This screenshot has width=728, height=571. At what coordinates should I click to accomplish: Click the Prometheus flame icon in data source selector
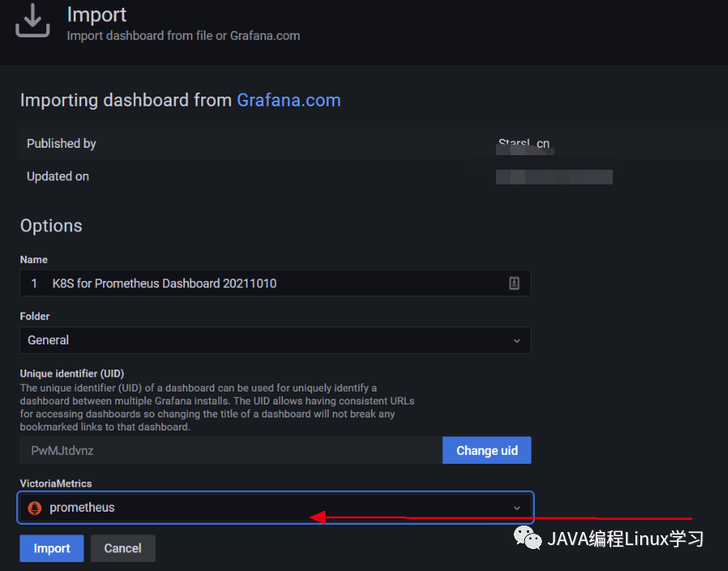click(x=35, y=508)
